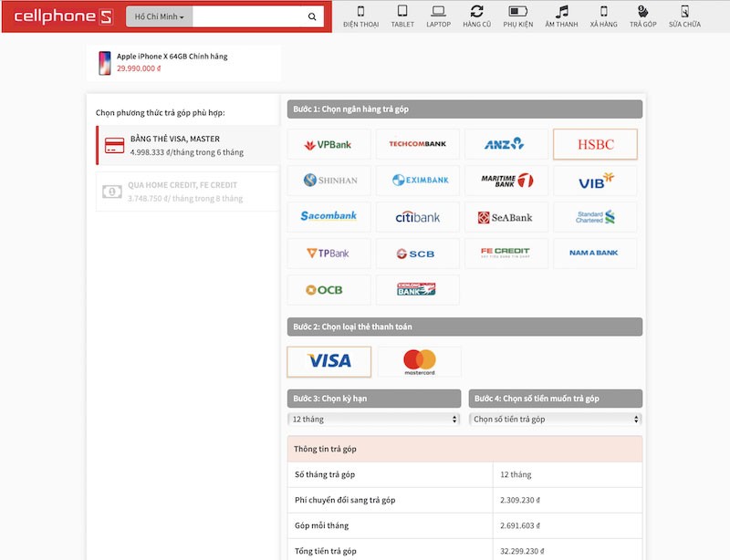Image resolution: width=730 pixels, height=560 pixels.
Task: Select VPBank as installment bank
Action: point(328,144)
